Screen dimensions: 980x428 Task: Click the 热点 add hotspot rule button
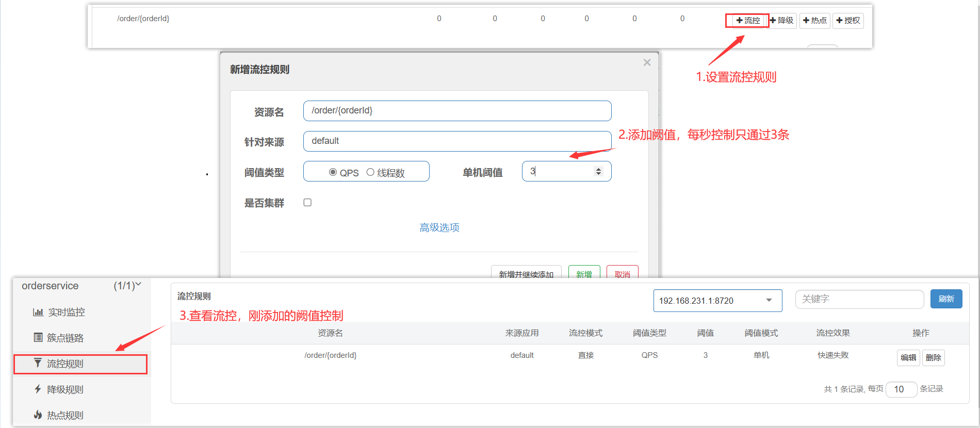[x=815, y=21]
